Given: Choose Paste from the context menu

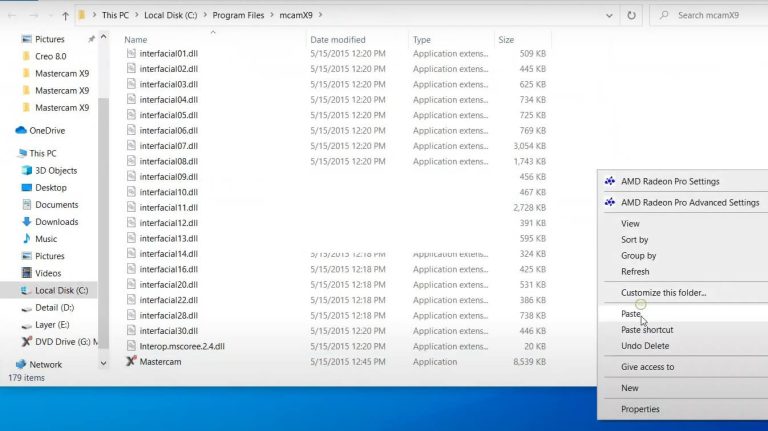Looking at the screenshot, I should pos(631,314).
